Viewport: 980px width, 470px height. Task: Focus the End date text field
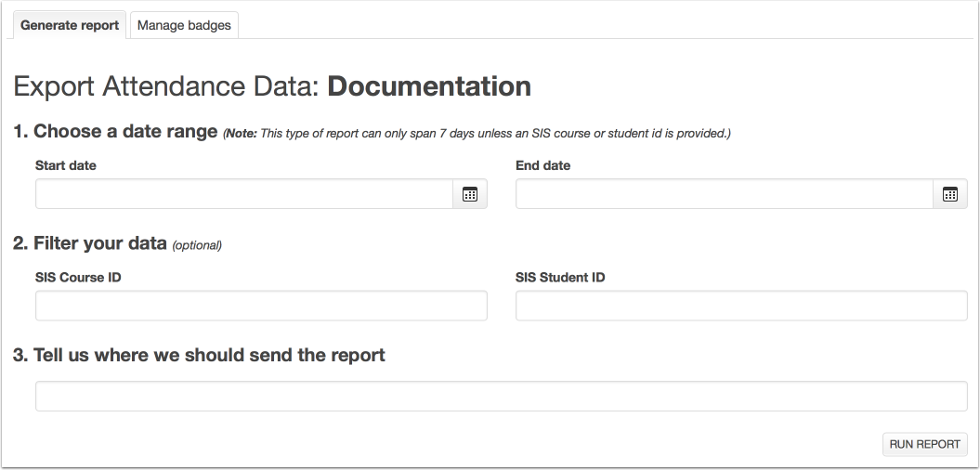[725, 194]
